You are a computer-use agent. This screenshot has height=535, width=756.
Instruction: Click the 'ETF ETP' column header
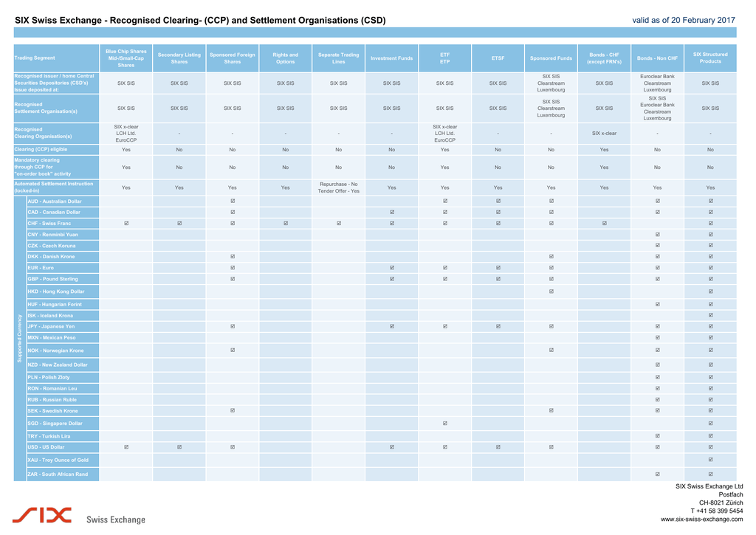pyautogui.click(x=445, y=58)
